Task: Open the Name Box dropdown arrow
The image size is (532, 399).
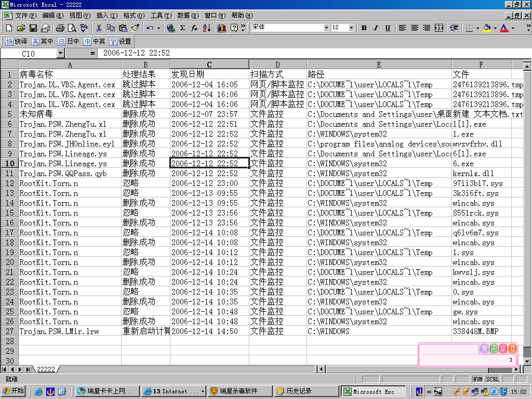Action: point(60,53)
